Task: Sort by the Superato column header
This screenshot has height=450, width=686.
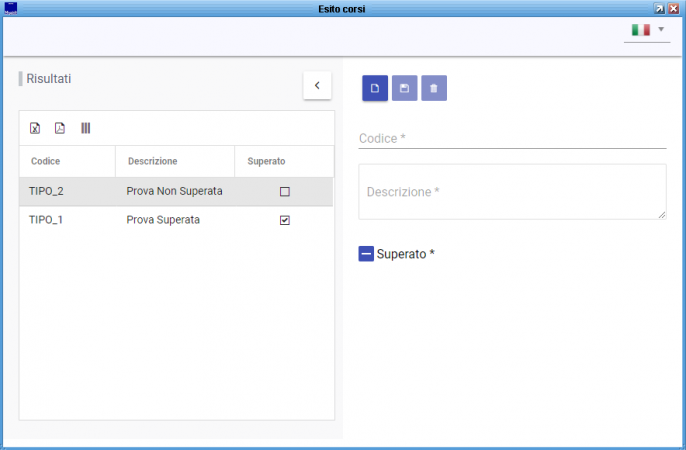Action: 266,161
